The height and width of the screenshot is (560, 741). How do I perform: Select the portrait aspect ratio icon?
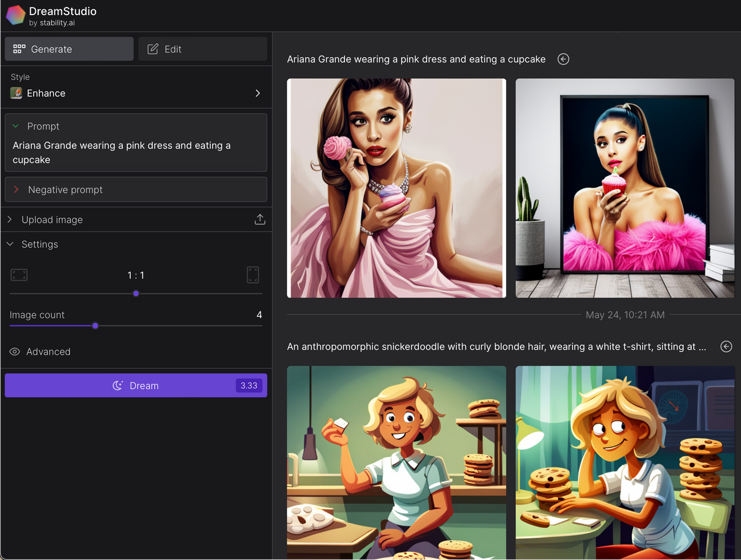253,275
